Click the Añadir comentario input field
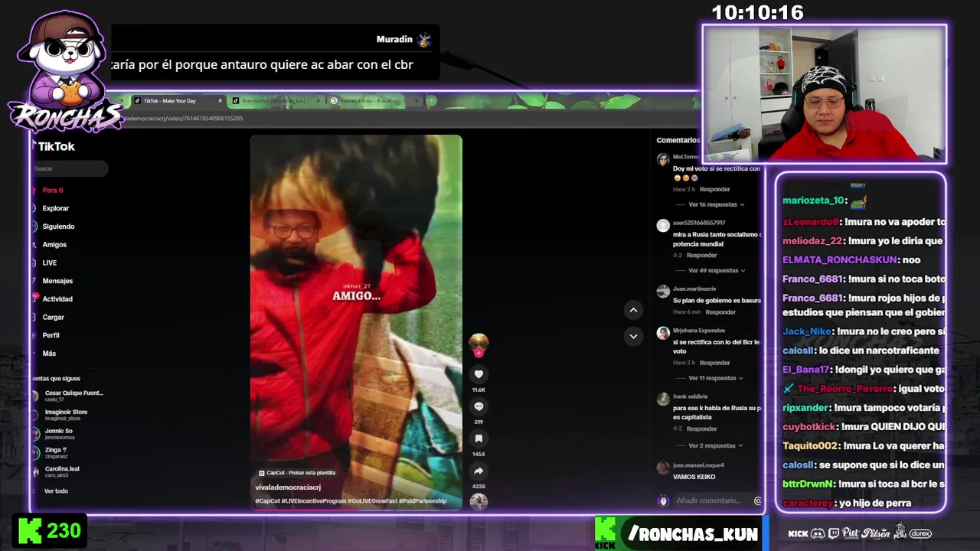The height and width of the screenshot is (551, 980). (x=708, y=500)
